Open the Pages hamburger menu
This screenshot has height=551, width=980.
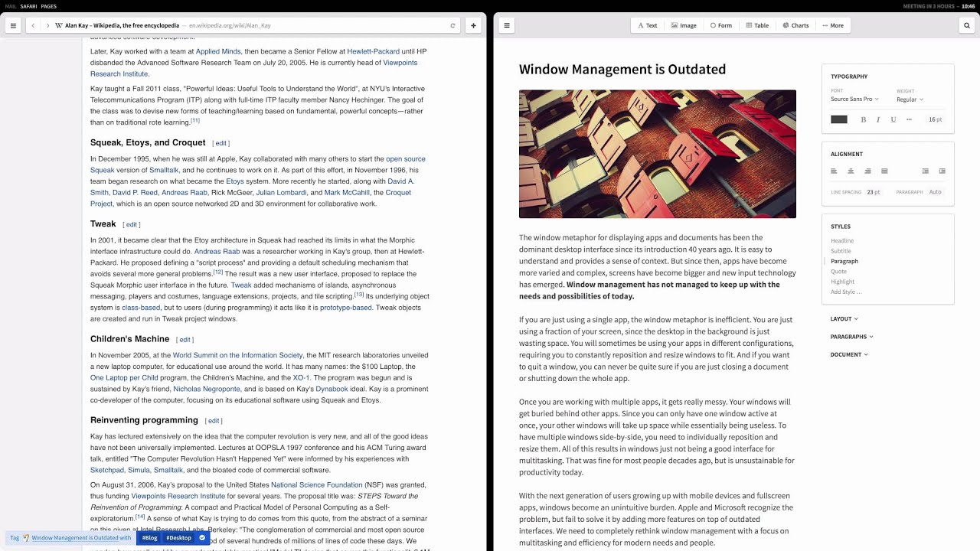tap(507, 25)
